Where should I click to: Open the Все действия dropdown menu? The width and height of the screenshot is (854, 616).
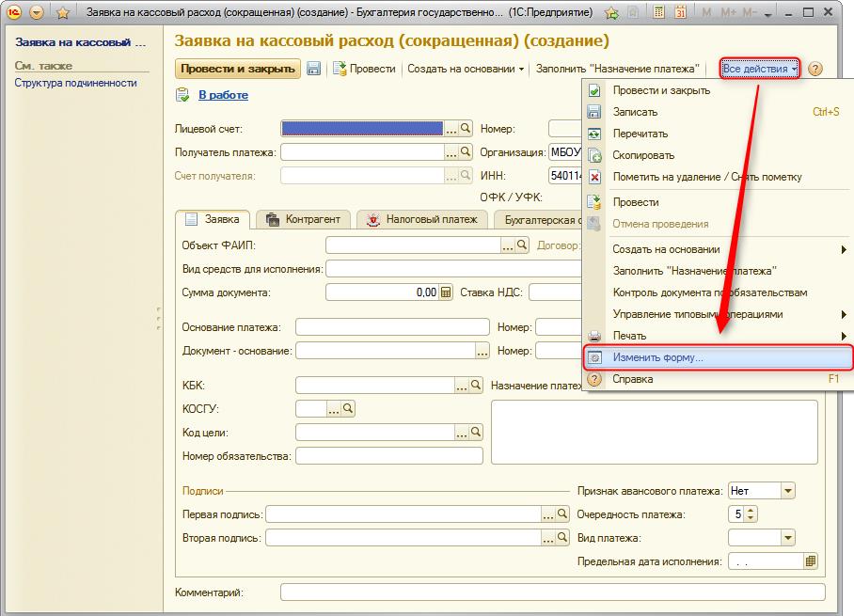pos(760,69)
